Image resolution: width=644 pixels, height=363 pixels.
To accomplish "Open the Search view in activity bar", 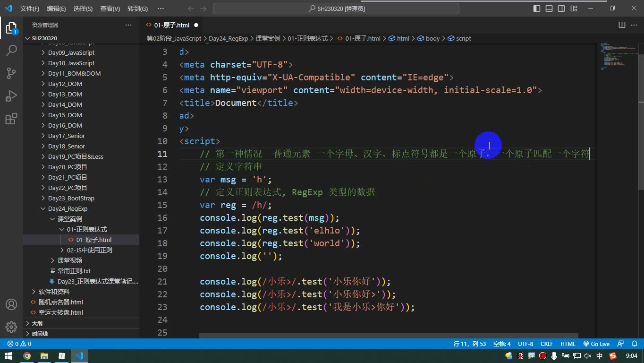I will (11, 51).
